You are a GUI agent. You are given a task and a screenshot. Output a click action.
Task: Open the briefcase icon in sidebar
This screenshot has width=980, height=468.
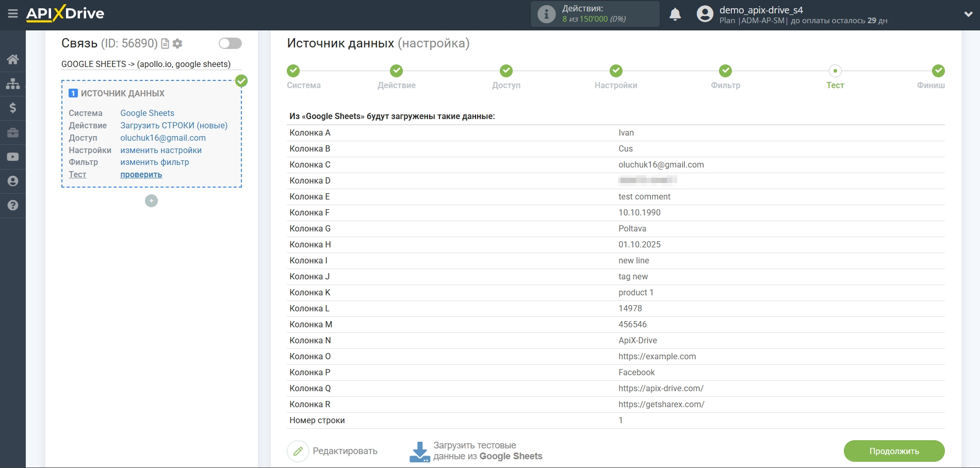(x=13, y=132)
